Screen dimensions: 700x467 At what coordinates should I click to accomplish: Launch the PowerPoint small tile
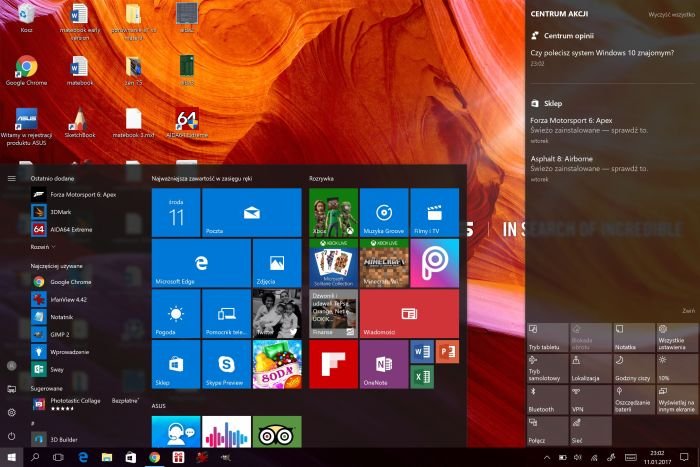pos(447,352)
